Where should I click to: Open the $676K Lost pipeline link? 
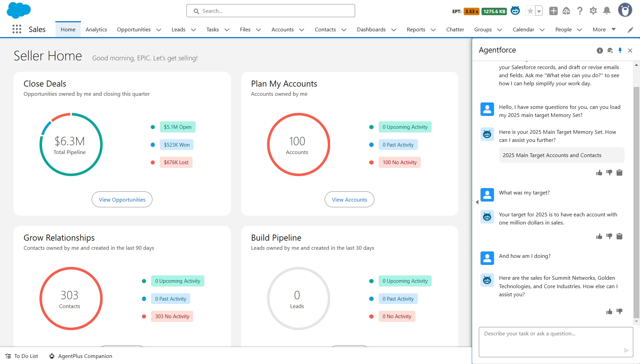pyautogui.click(x=176, y=162)
